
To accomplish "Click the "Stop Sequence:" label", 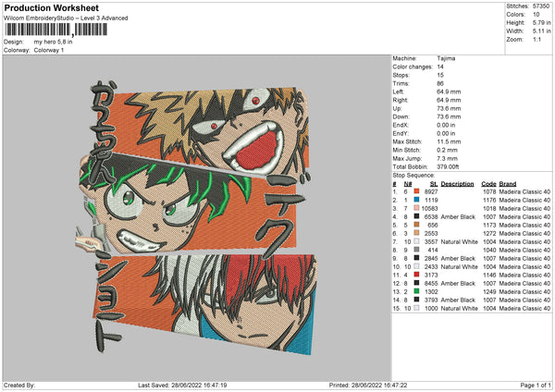I will 413,175.
